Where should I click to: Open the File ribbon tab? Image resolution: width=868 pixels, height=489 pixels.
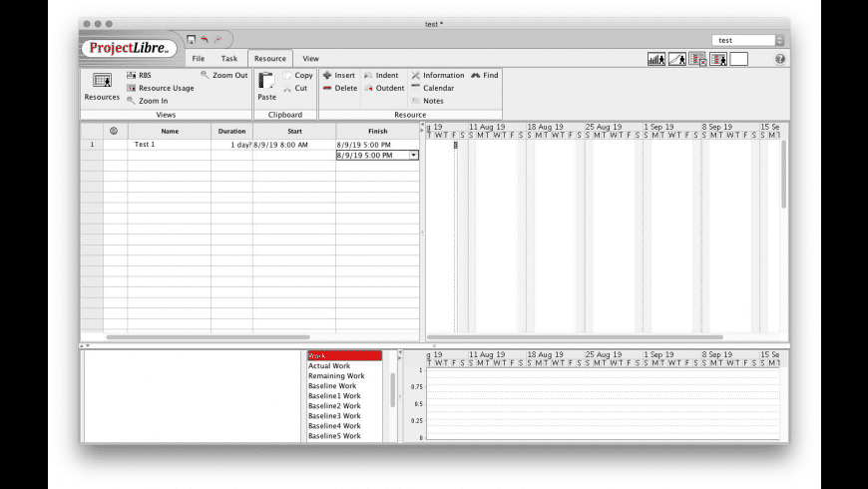(x=199, y=58)
